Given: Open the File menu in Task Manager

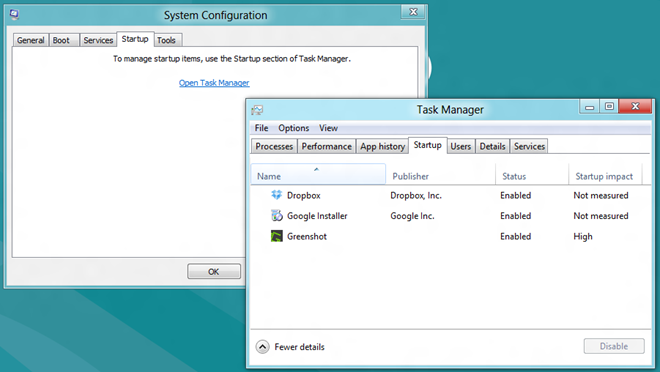Looking at the screenshot, I should [x=261, y=128].
